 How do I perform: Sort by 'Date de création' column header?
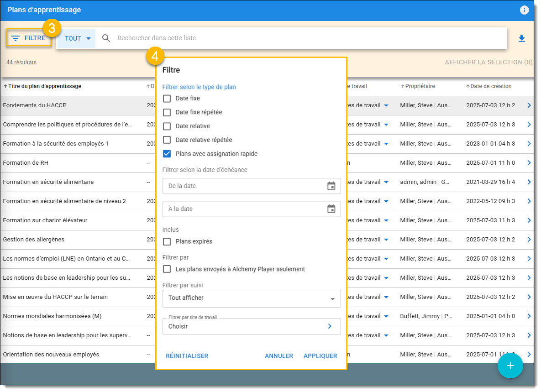pyautogui.click(x=490, y=86)
